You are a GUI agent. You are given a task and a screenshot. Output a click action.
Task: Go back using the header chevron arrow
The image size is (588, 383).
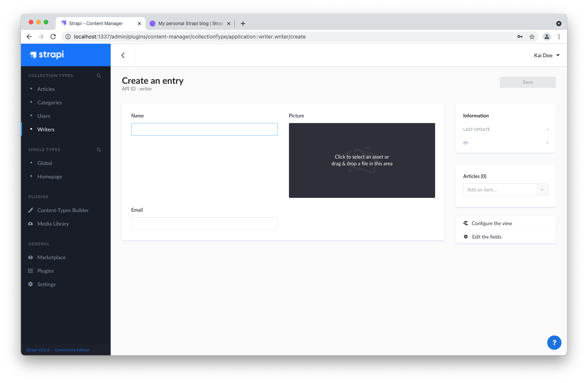click(x=123, y=55)
